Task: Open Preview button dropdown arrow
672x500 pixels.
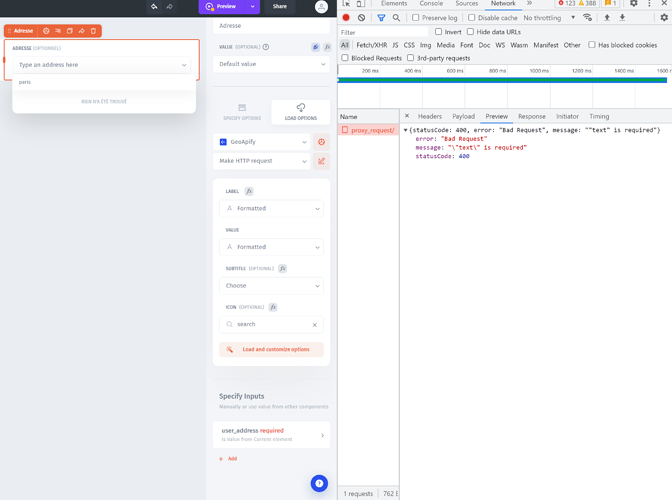Action: coord(252,6)
